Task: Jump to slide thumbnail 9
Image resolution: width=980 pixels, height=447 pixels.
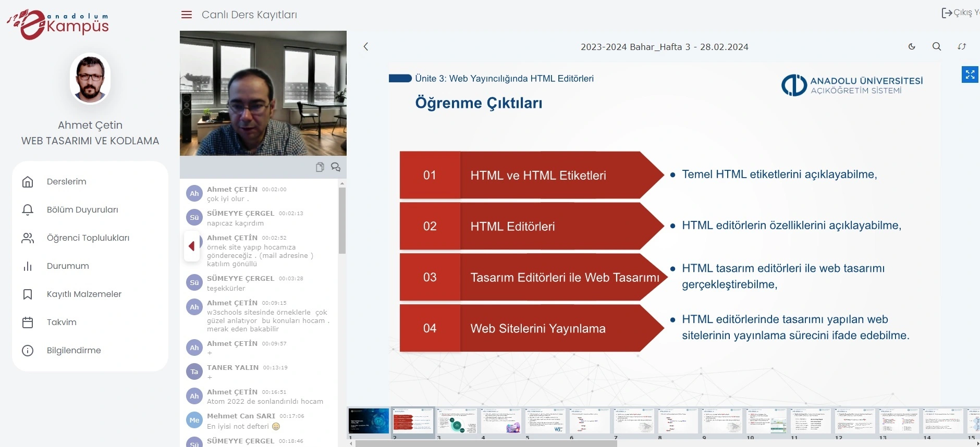Action: [x=722, y=421]
